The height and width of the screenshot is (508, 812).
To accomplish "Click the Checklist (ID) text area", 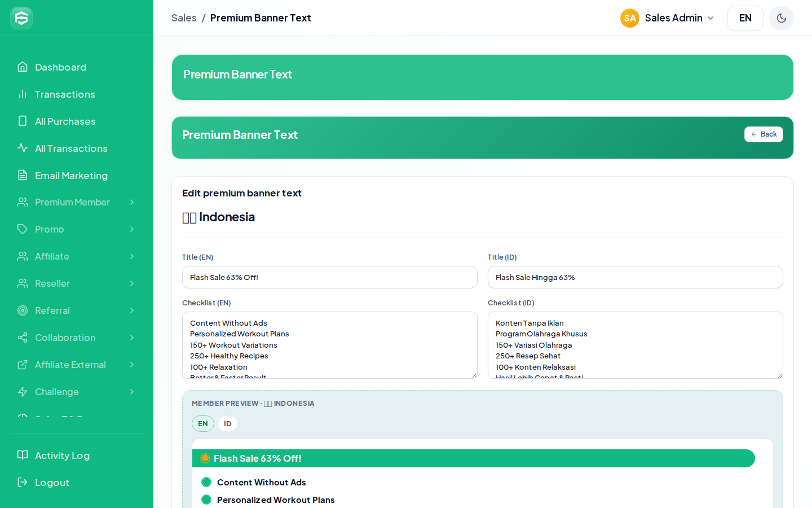I will (x=636, y=345).
